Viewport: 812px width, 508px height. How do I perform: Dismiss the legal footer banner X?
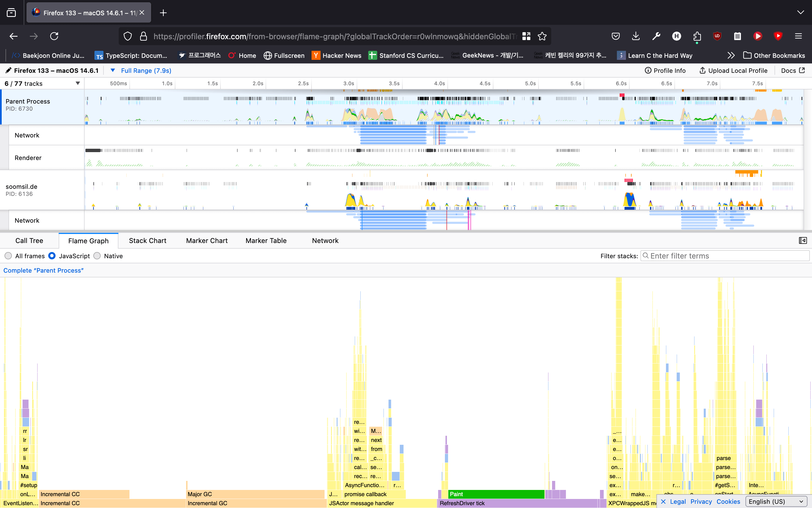coord(663,502)
